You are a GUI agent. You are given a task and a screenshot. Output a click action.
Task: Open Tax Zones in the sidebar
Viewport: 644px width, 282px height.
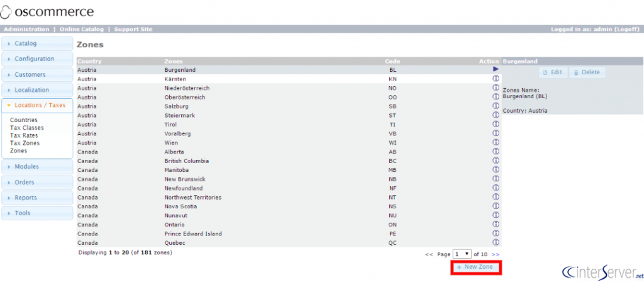[x=25, y=143]
